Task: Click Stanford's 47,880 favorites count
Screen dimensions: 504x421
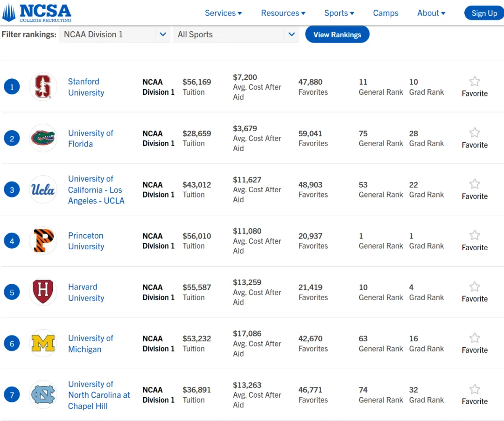Action: pyautogui.click(x=310, y=82)
